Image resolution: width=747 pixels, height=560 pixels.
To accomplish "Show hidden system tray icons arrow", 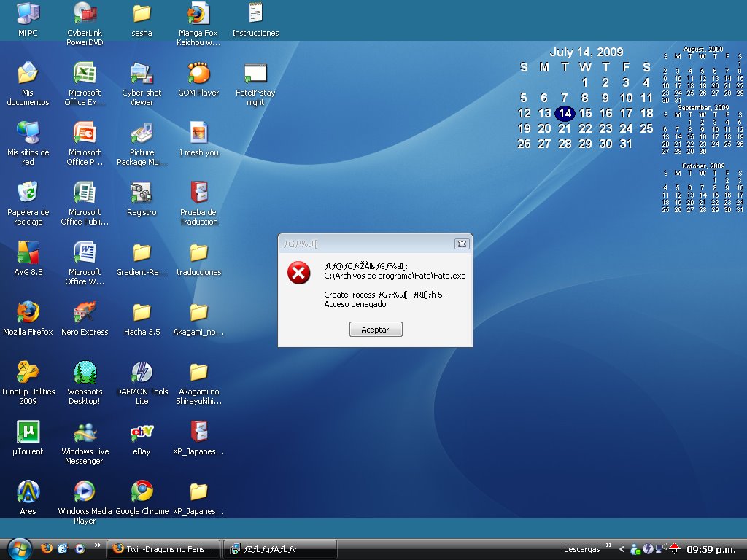I will tap(622, 549).
